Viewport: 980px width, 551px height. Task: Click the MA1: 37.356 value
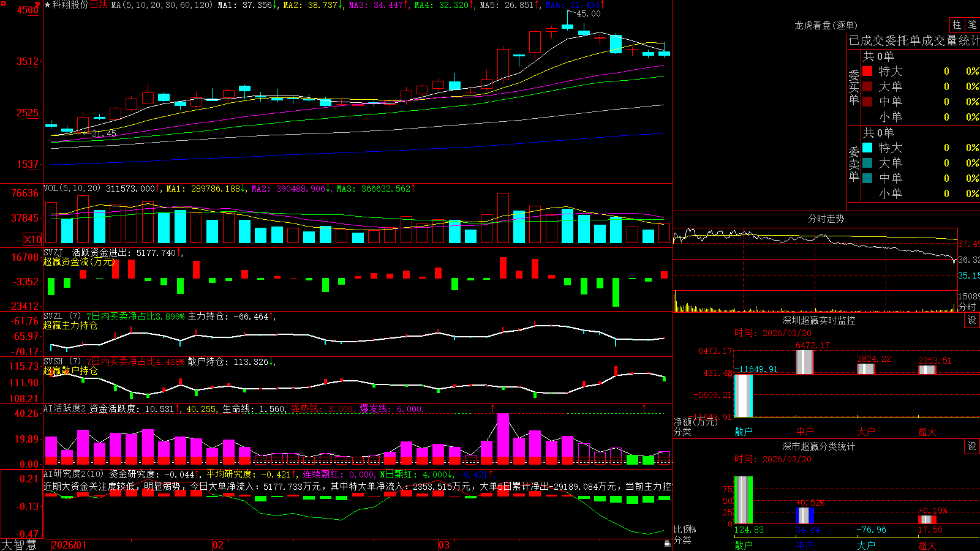(247, 5)
